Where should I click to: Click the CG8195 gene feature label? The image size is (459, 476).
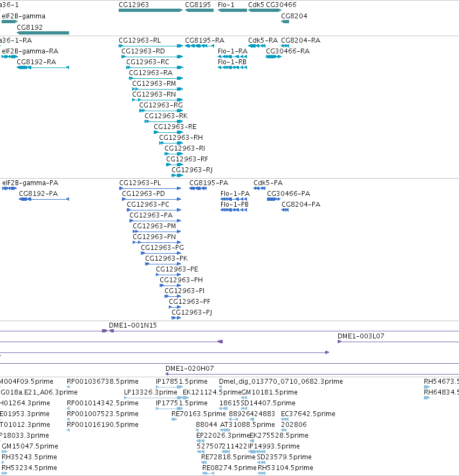198,4
